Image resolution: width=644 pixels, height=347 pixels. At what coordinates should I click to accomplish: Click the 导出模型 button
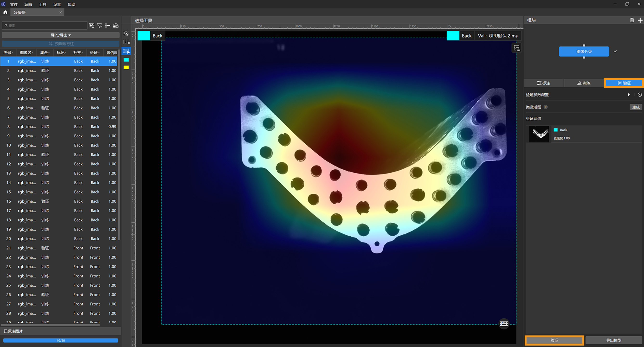click(613, 340)
